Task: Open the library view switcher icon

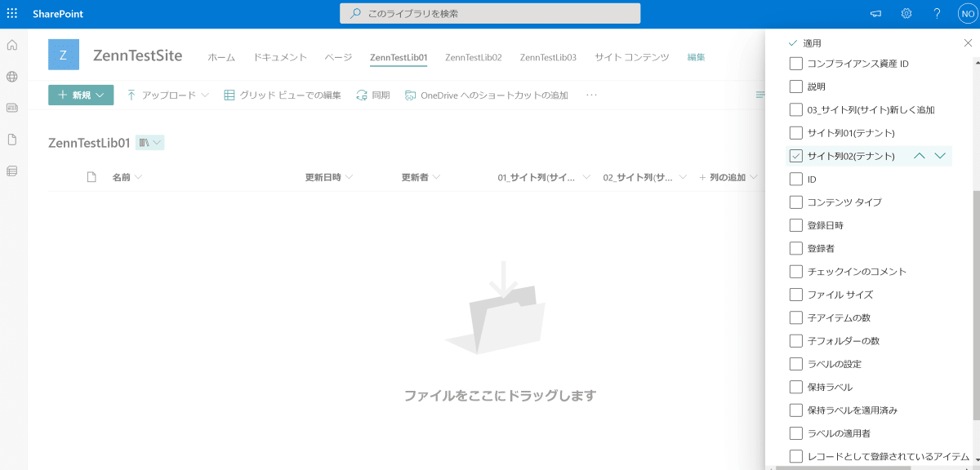Action: pyautogui.click(x=150, y=143)
